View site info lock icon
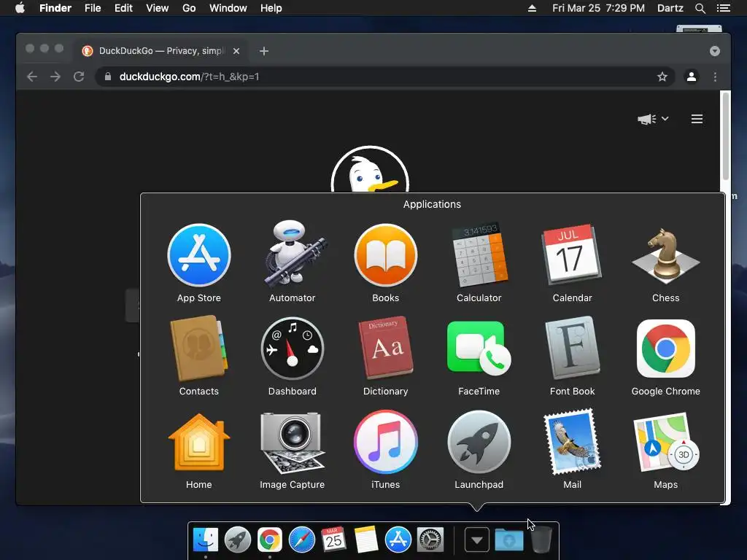747x560 pixels. click(x=108, y=77)
